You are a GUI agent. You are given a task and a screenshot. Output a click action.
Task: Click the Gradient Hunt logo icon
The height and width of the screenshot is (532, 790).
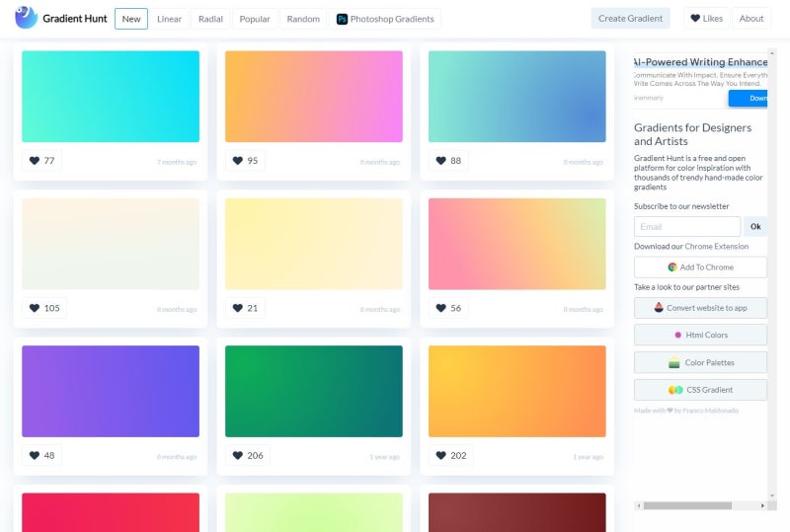[27, 18]
